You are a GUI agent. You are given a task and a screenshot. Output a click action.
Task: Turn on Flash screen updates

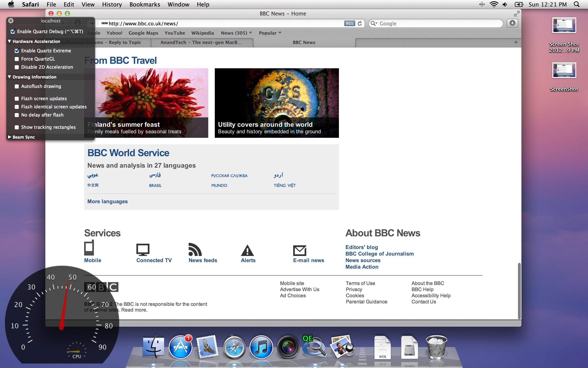(x=17, y=99)
